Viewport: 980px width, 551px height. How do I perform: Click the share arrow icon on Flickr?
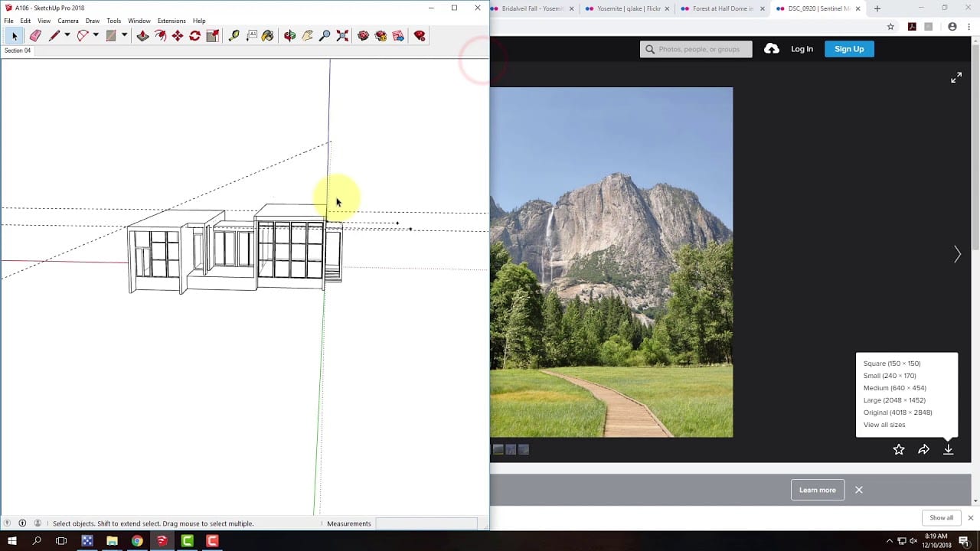pyautogui.click(x=923, y=450)
